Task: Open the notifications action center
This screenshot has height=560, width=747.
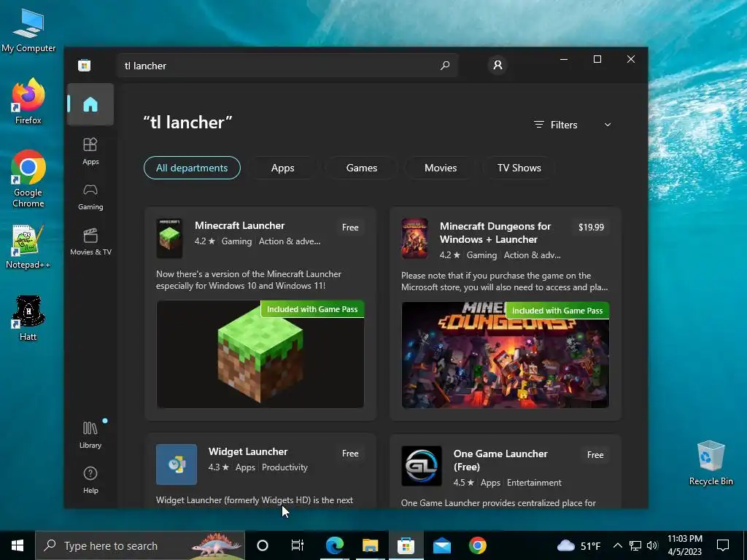Action: (723, 545)
